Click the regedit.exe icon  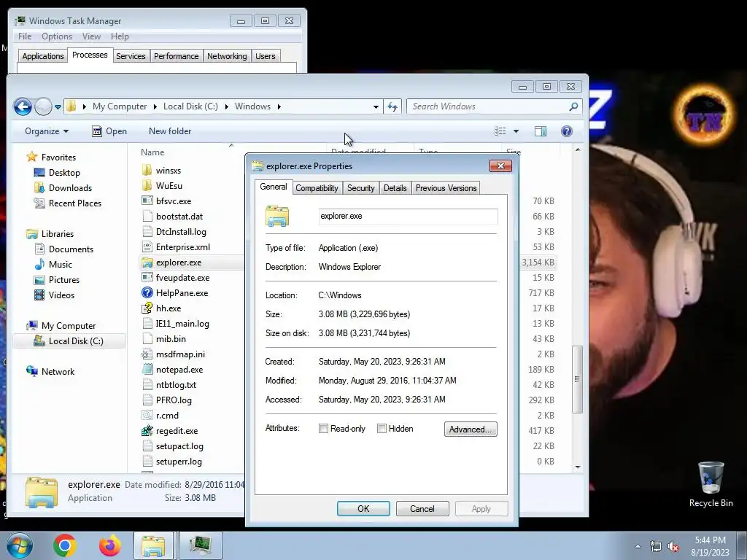(147, 430)
